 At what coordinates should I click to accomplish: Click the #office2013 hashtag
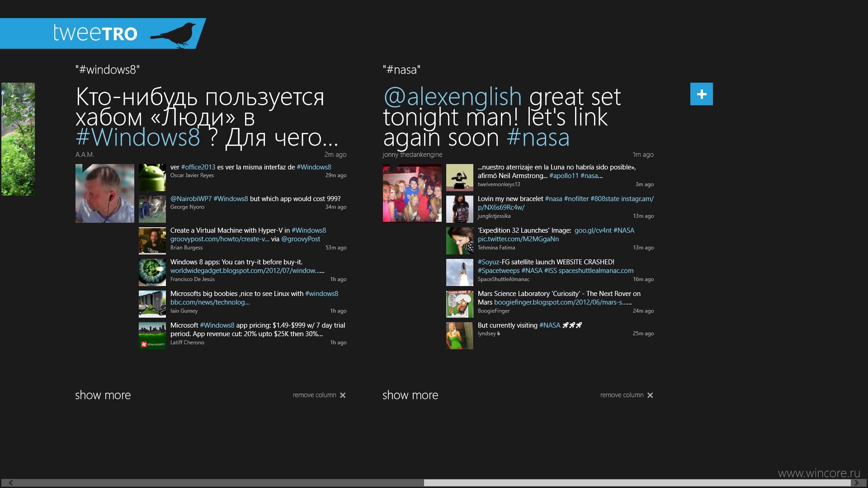198,167
